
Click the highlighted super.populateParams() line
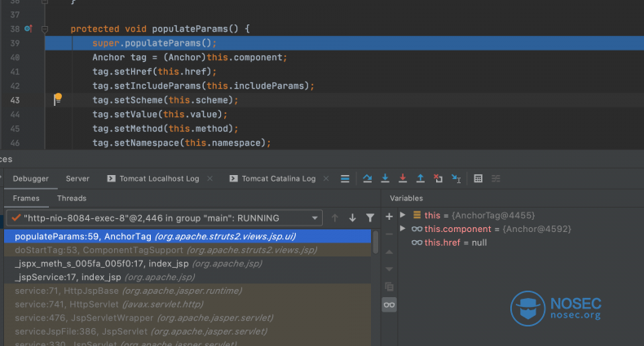[344, 43]
